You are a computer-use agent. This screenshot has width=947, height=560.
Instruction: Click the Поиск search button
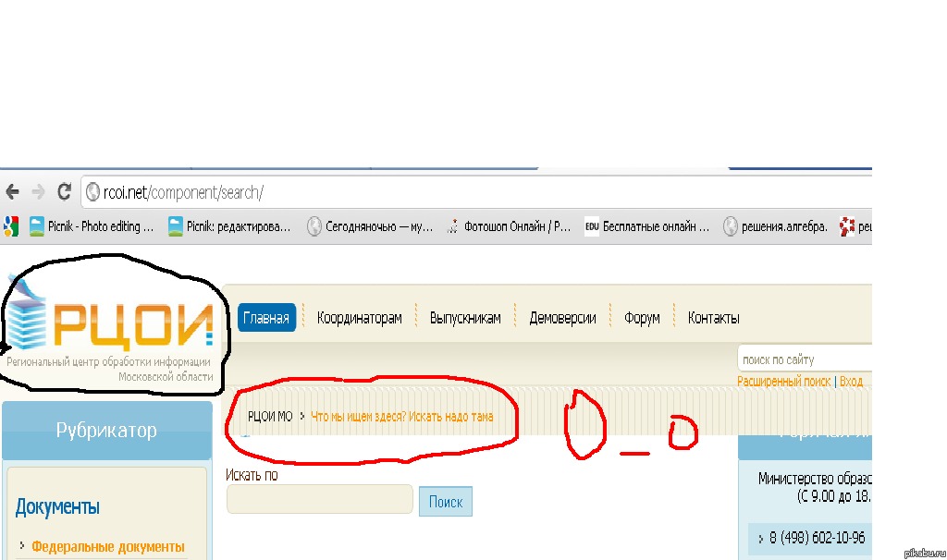(445, 502)
